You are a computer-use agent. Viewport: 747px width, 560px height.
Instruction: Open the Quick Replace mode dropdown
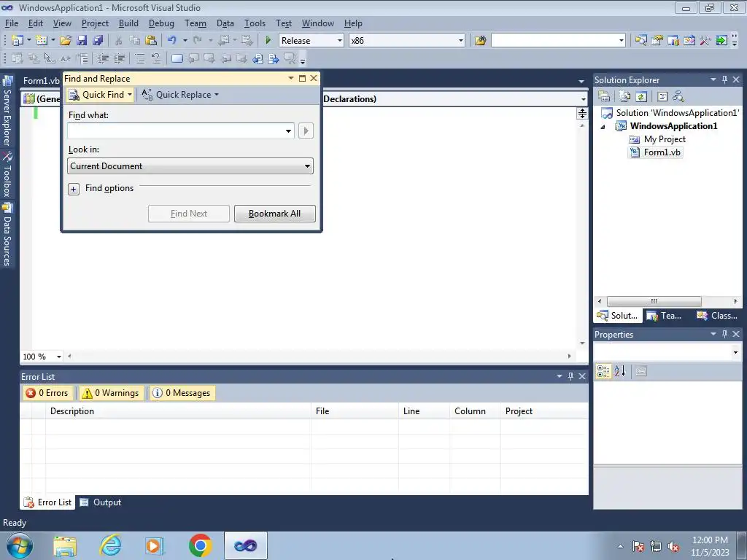(x=216, y=94)
